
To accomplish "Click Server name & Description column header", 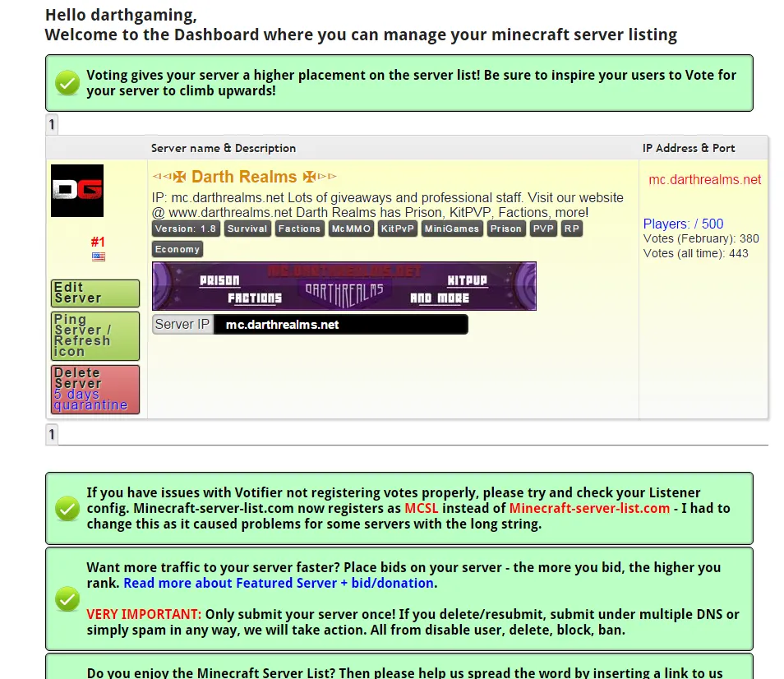I will [224, 148].
